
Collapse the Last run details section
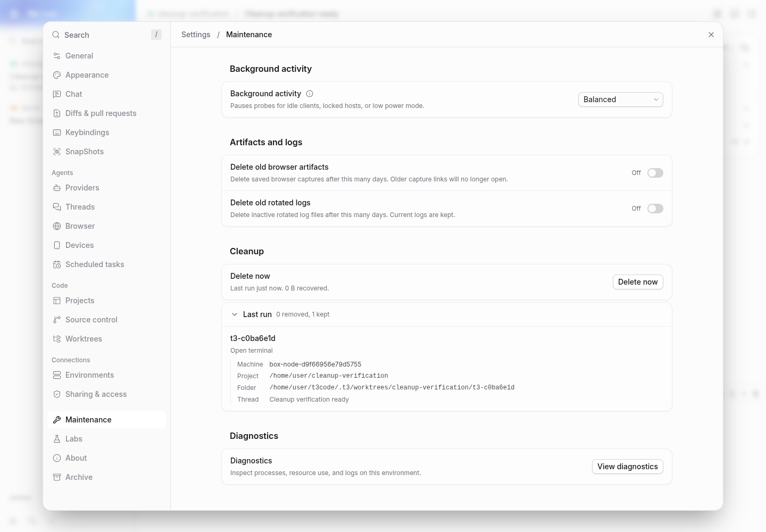tap(235, 314)
